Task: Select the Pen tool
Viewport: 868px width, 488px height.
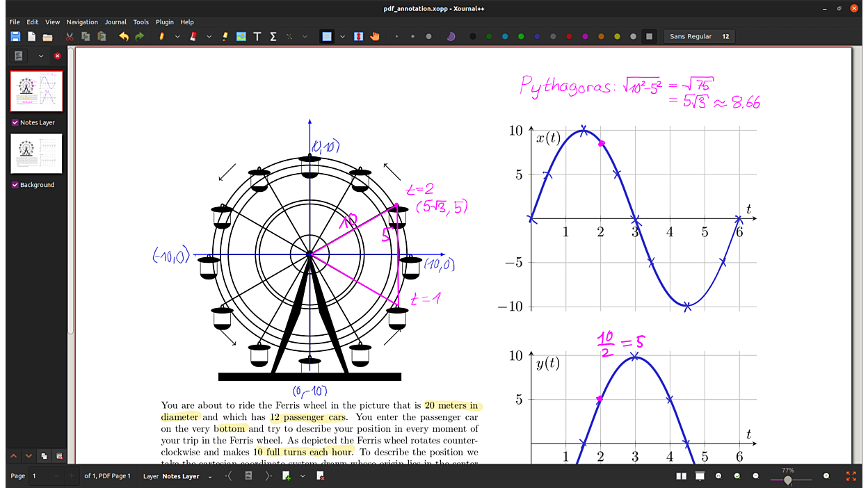Action: point(161,37)
